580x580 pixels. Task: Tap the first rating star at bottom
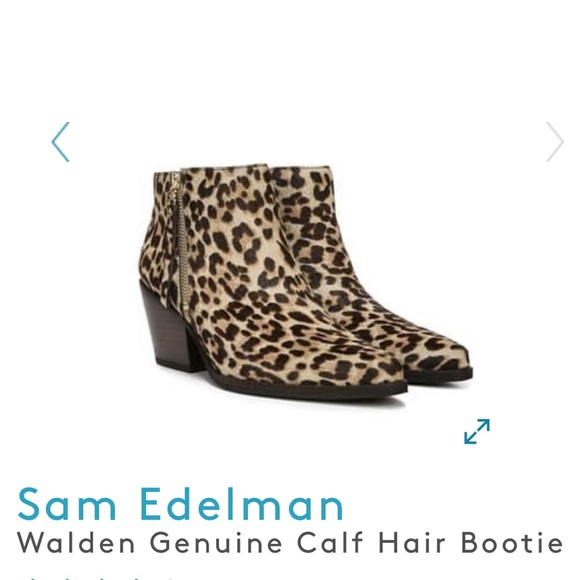(x=31, y=577)
